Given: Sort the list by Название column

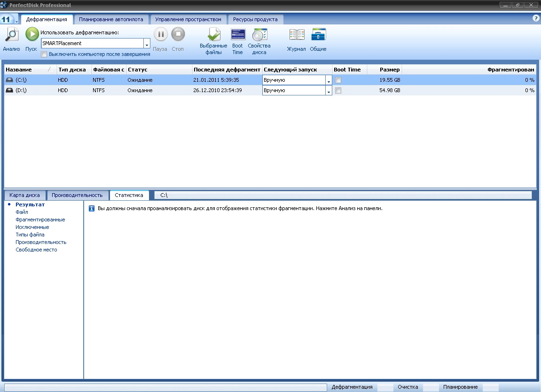Looking at the screenshot, I should 31,70.
